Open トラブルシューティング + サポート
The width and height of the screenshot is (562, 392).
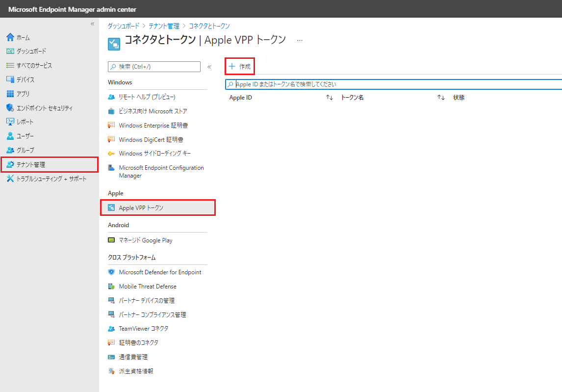[51, 179]
